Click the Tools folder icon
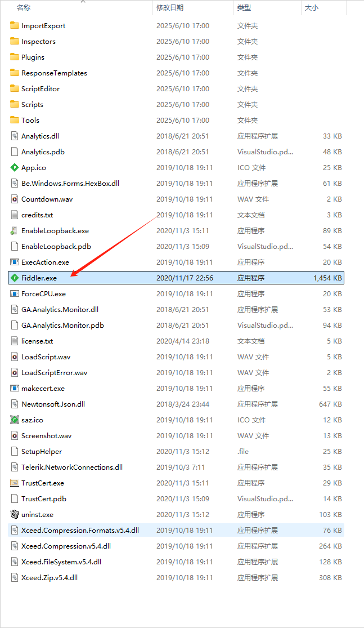 click(15, 120)
